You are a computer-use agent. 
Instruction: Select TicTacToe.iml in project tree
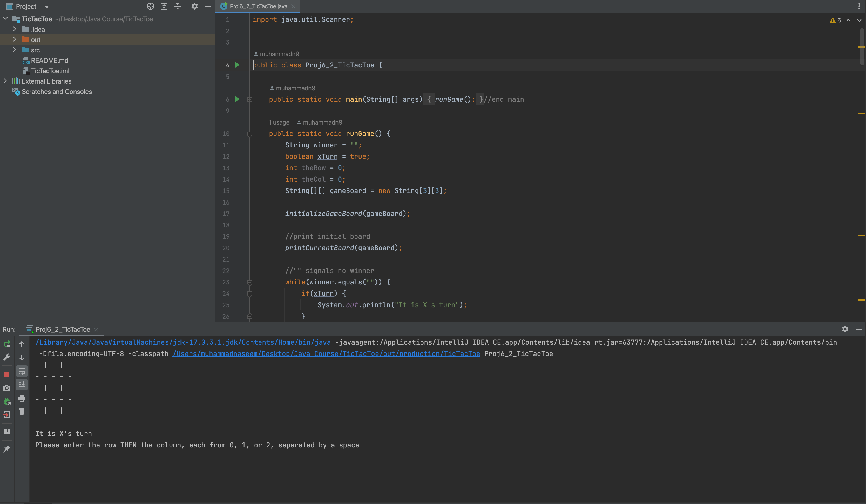[x=50, y=71]
